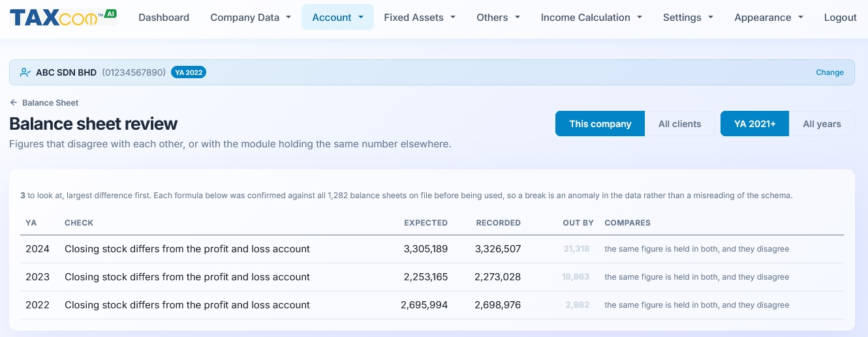Click the Balance sheet review heading
The height and width of the screenshot is (337, 868).
(x=93, y=124)
